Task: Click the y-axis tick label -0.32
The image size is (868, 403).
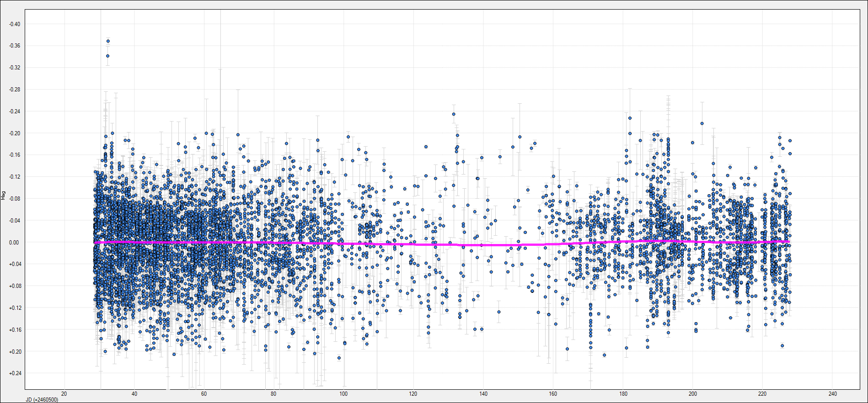Action: tap(15, 68)
